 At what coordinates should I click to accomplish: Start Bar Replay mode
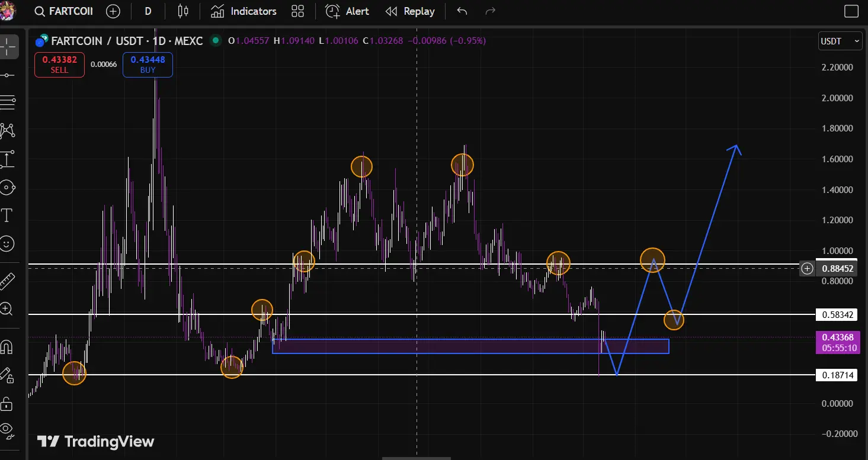pyautogui.click(x=410, y=11)
